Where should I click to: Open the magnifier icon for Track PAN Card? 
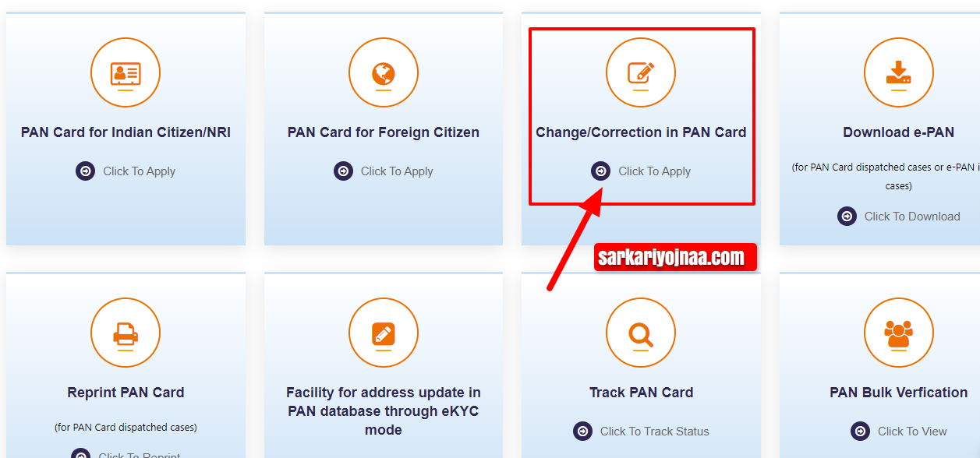pyautogui.click(x=641, y=333)
